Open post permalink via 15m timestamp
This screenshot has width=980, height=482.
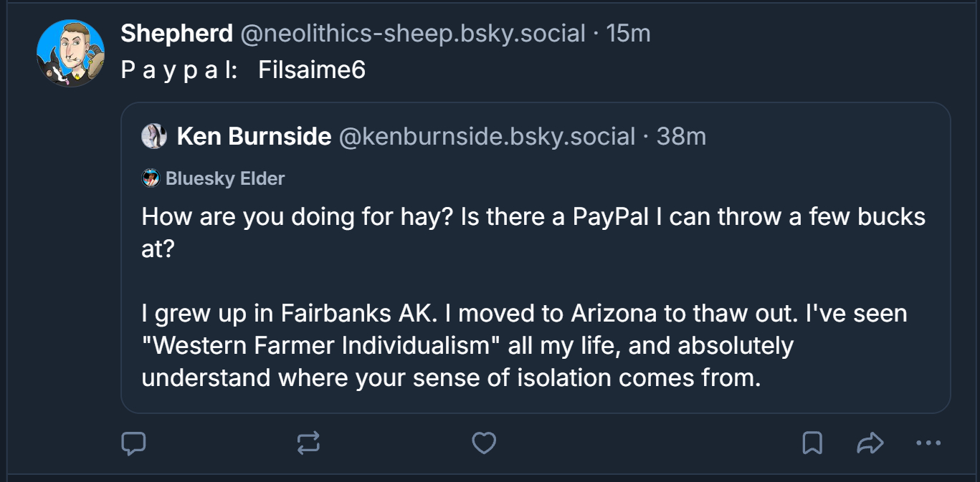point(629,33)
